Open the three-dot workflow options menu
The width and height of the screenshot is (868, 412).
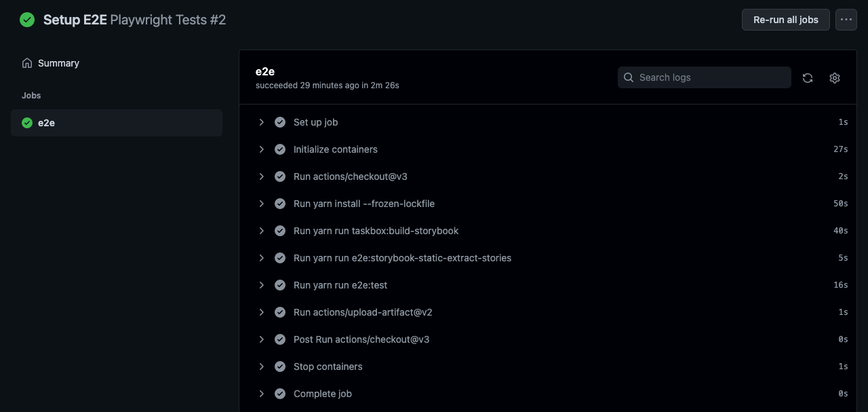[846, 20]
